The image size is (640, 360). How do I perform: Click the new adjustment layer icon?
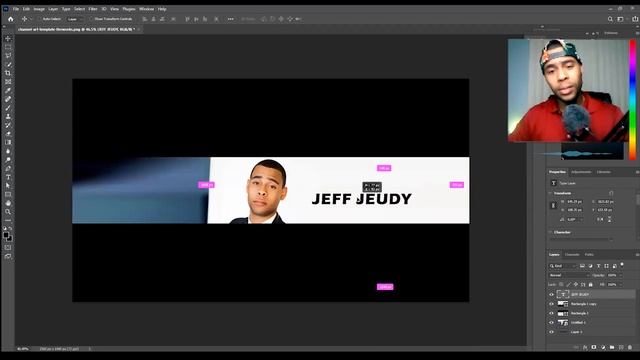[x=603, y=347]
